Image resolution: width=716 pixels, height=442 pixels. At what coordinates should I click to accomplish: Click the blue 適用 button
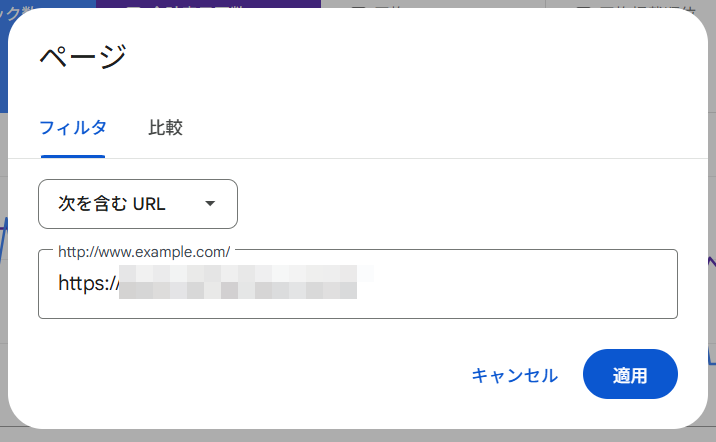tap(630, 376)
